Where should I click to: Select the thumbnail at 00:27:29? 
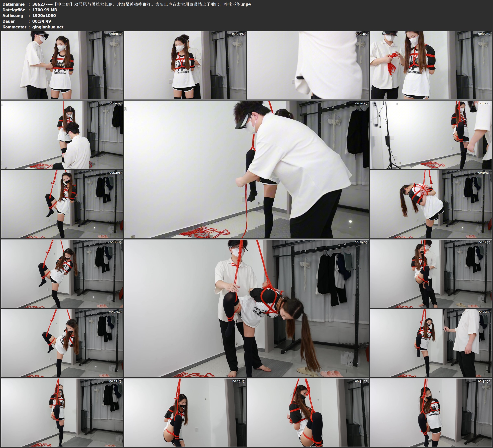[x=62, y=412]
